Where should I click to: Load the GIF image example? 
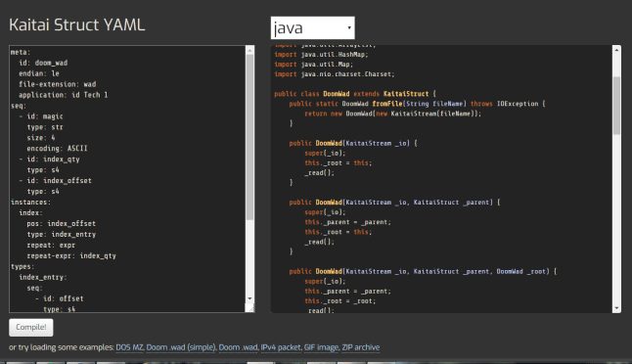coord(321,347)
